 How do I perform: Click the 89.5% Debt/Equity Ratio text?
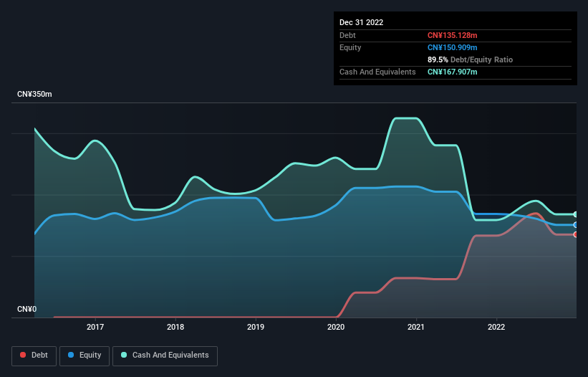pyautogui.click(x=471, y=59)
